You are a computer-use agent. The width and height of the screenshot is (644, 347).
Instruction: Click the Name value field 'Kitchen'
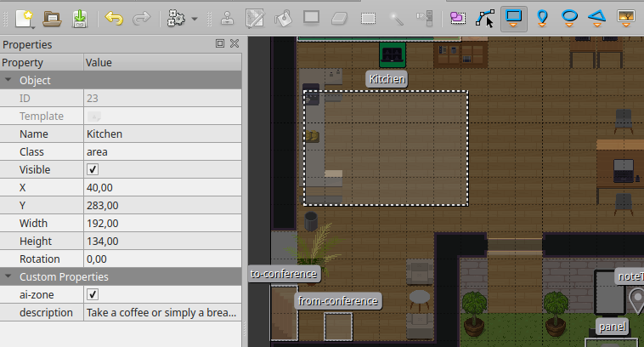(161, 134)
